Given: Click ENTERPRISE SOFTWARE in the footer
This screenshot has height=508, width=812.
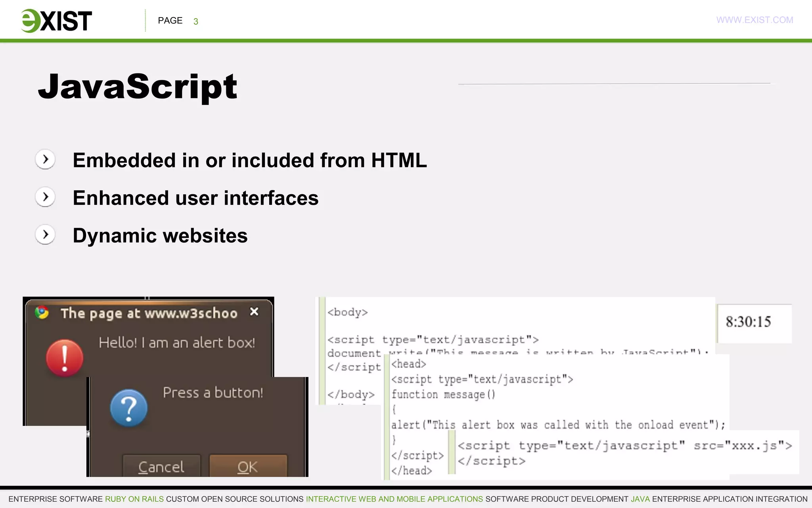Looking at the screenshot, I should 56,499.
